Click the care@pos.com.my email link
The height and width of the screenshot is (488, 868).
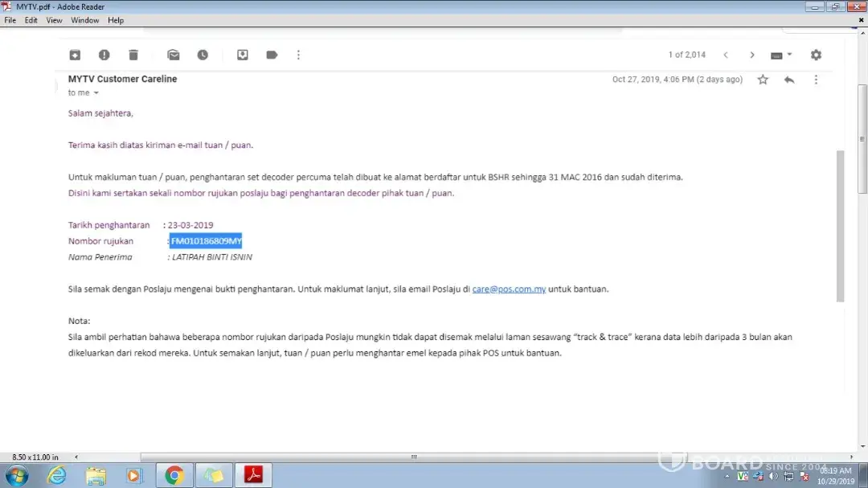coord(509,289)
